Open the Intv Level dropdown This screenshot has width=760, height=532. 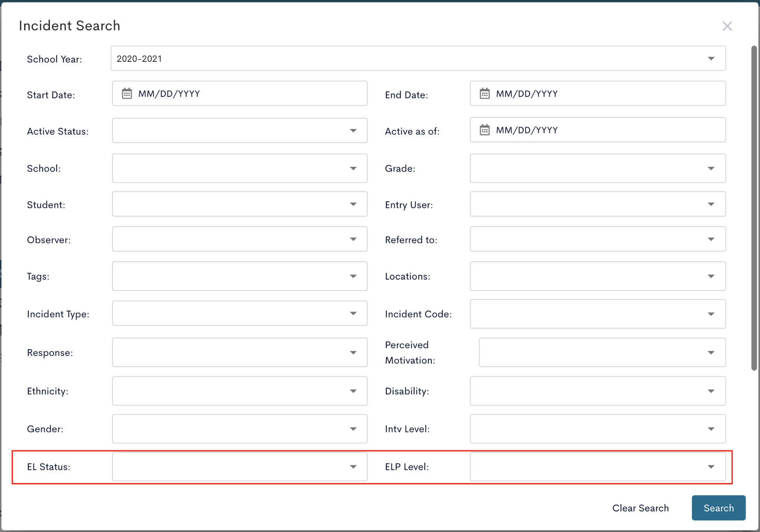point(598,429)
